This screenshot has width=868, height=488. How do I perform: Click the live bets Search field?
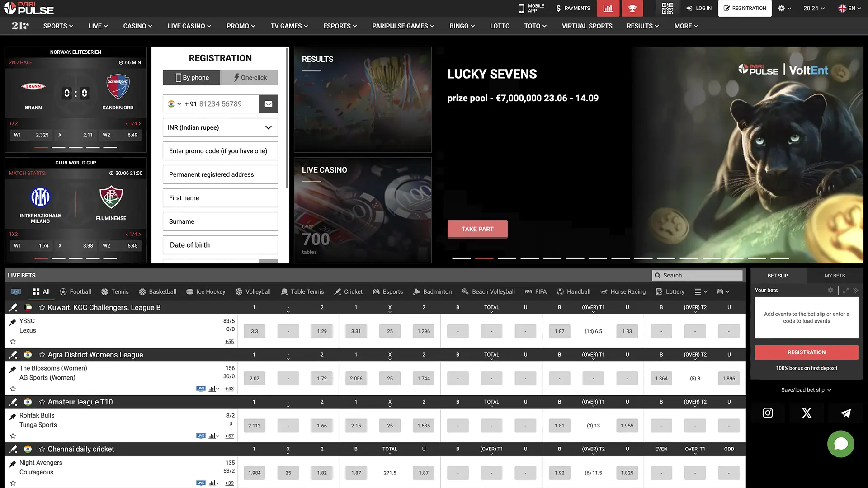(697, 276)
